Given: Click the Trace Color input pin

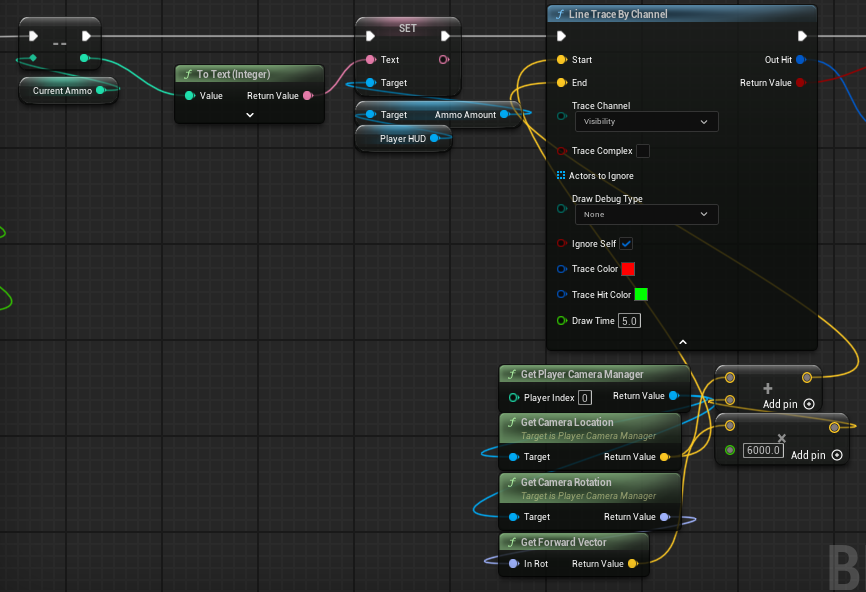Looking at the screenshot, I should click(x=562, y=269).
